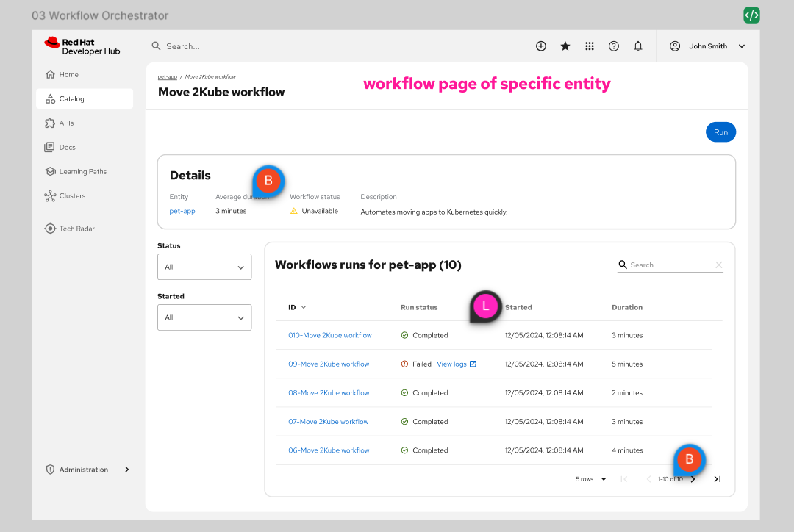Open help via question mark icon

614,46
